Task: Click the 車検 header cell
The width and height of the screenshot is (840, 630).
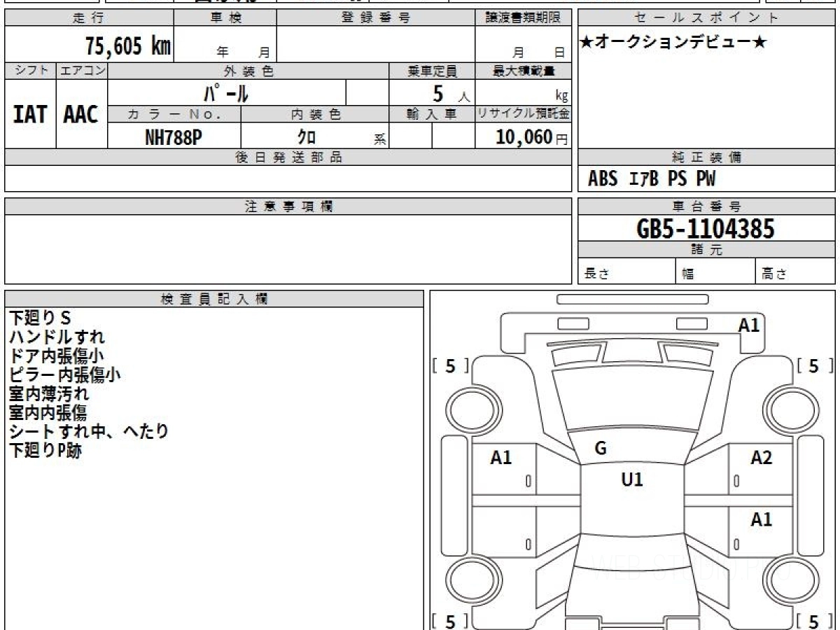Action: pos(225,18)
